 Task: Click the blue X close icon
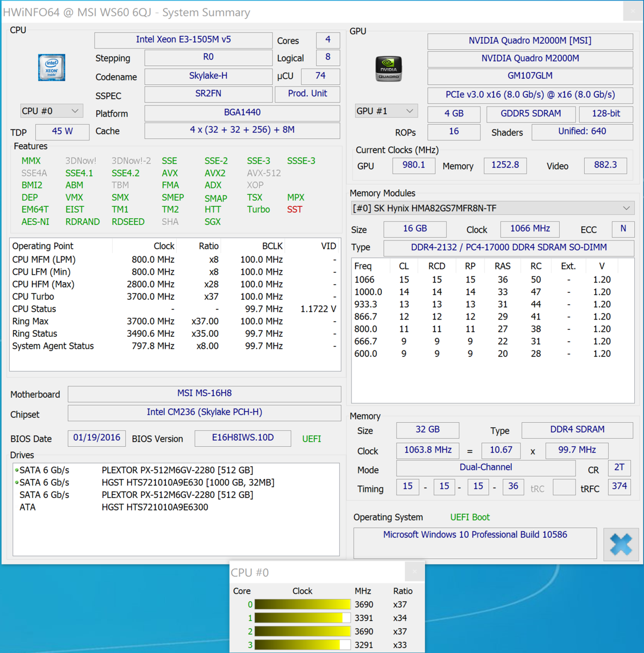(621, 544)
